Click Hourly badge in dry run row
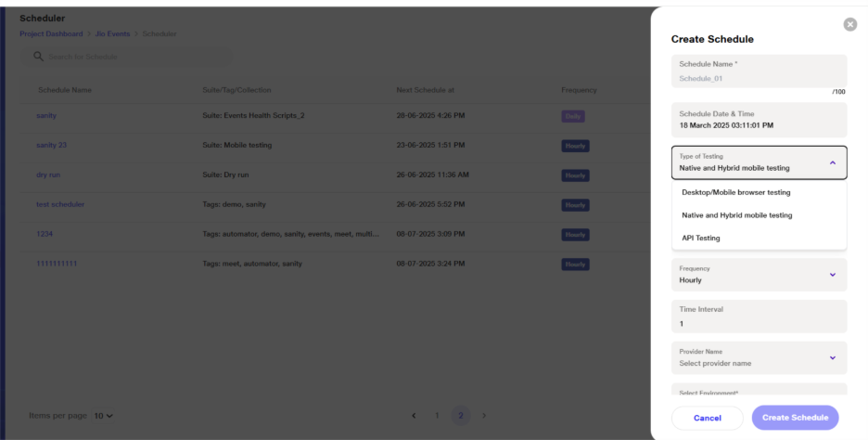 click(575, 175)
